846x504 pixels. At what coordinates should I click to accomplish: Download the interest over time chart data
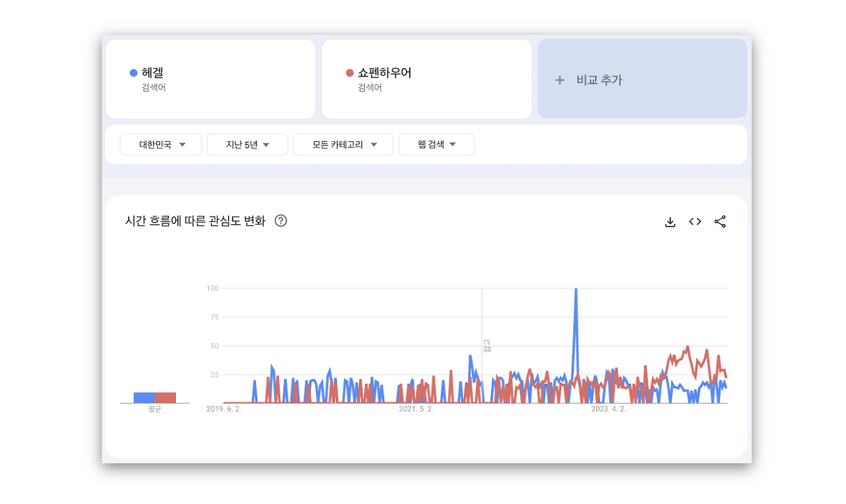click(x=670, y=222)
